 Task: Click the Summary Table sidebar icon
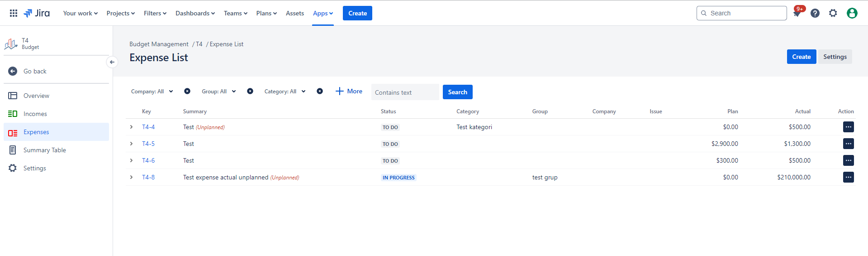click(x=13, y=150)
